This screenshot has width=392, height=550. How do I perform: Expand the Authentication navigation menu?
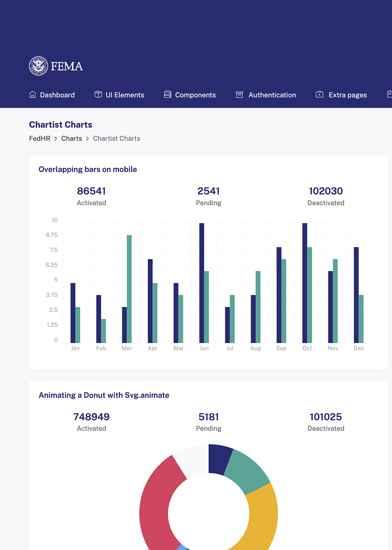coord(272,95)
